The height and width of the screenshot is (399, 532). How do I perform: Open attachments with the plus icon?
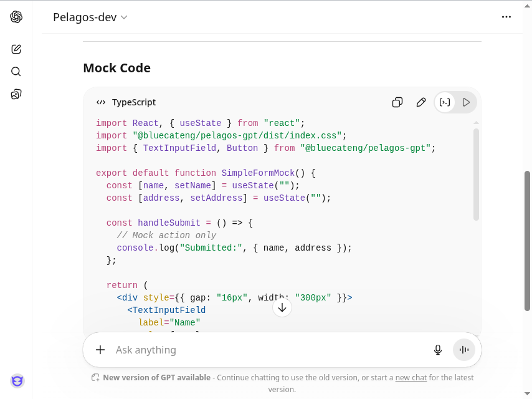[100, 350]
